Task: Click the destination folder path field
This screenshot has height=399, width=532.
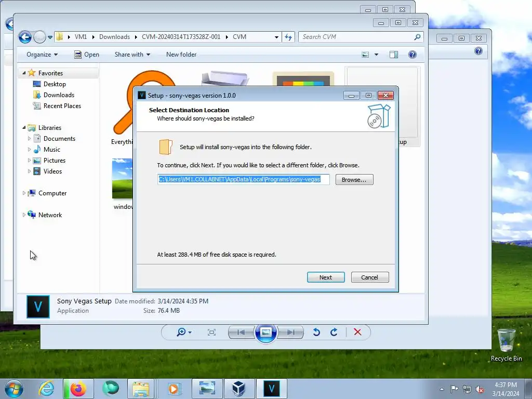Action: [243, 179]
